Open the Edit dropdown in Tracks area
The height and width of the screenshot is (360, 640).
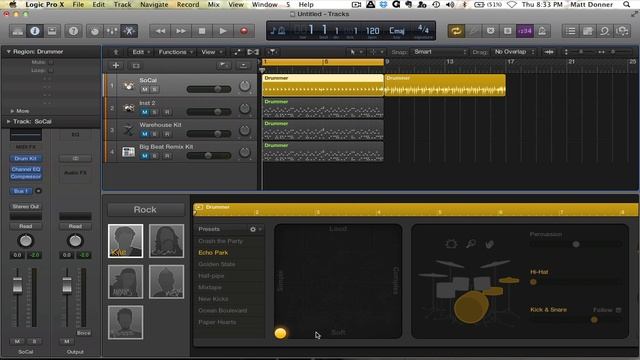tap(141, 52)
